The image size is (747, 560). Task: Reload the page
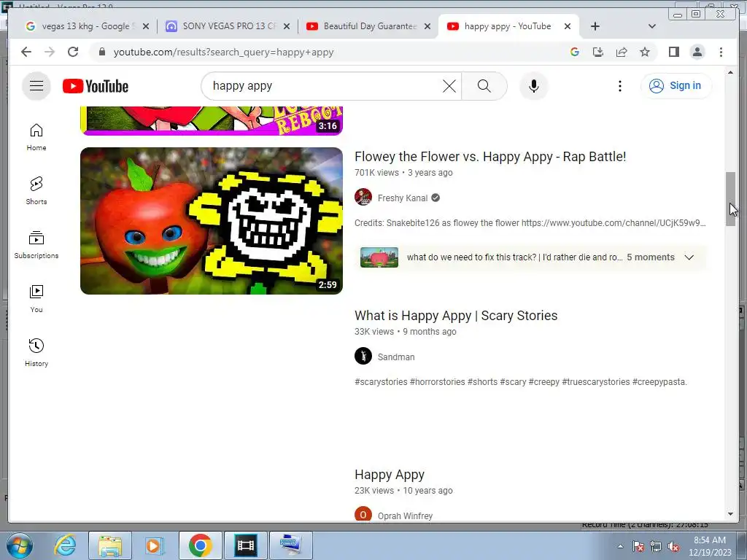point(73,52)
